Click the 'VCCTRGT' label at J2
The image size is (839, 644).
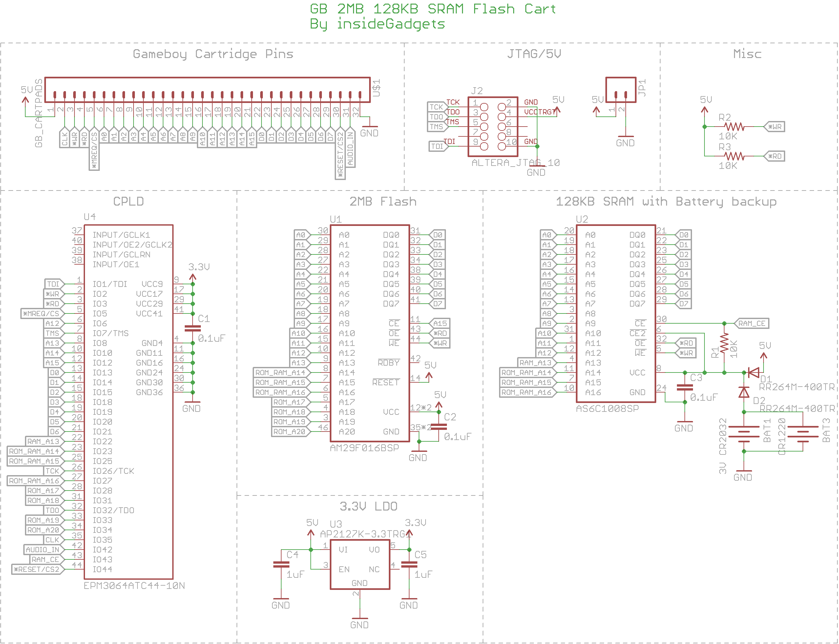(540, 112)
